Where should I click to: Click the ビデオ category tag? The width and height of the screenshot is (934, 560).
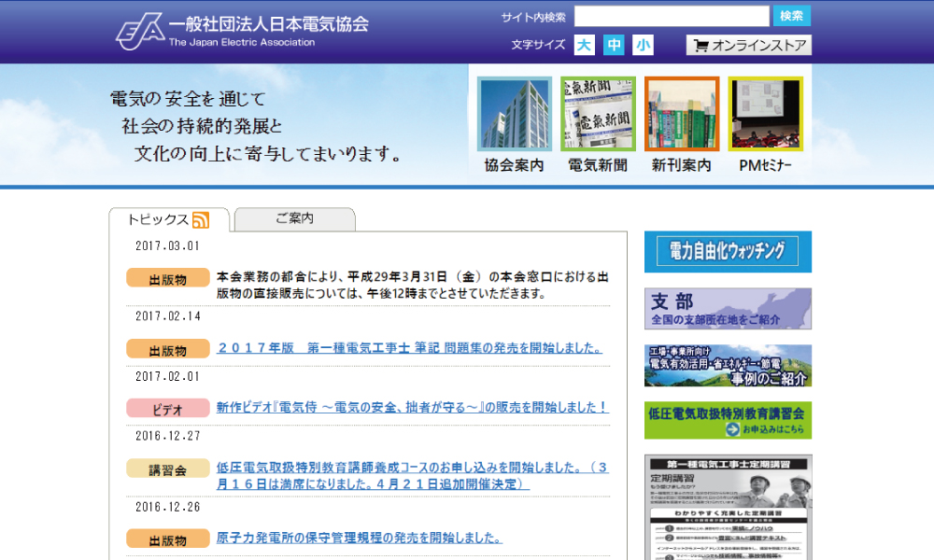click(168, 409)
